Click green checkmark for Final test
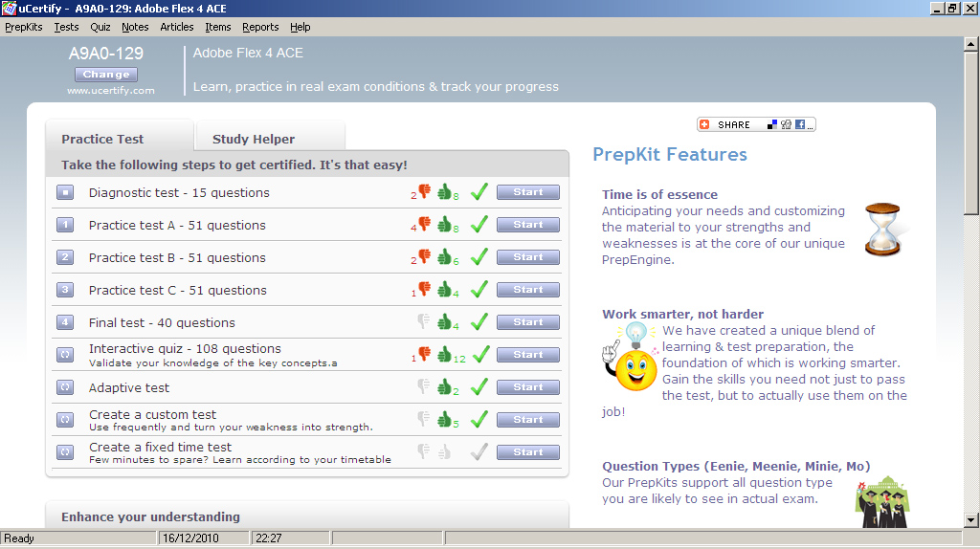Screen dimensions: 980x549 [479, 321]
